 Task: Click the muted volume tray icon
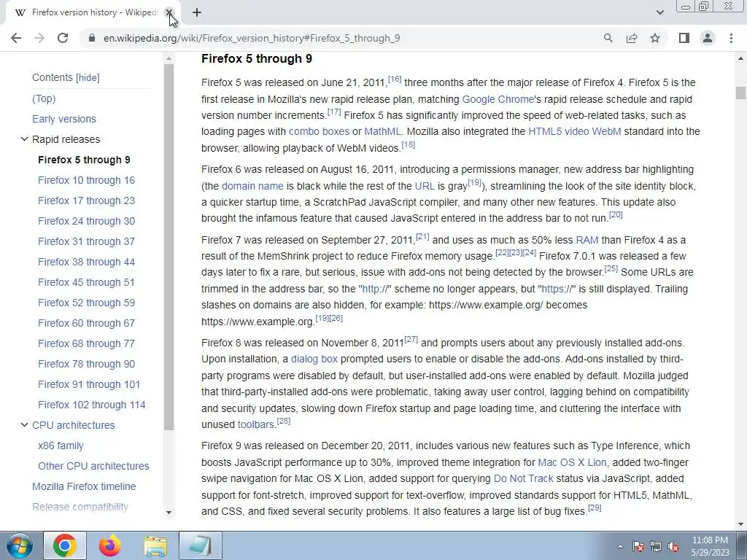673,546
